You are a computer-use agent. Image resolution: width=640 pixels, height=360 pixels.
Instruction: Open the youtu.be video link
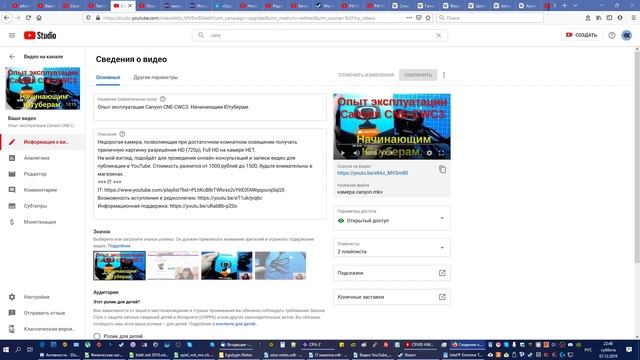[372, 173]
